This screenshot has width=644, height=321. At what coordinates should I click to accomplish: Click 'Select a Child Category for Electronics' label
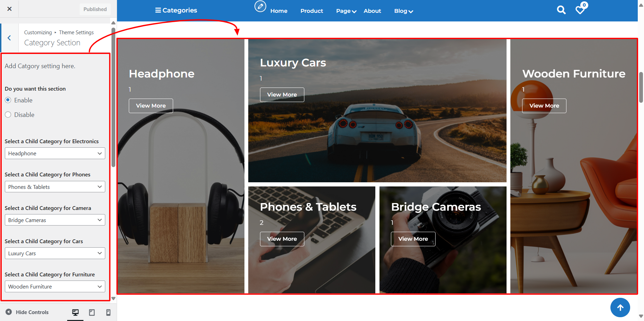52,141
